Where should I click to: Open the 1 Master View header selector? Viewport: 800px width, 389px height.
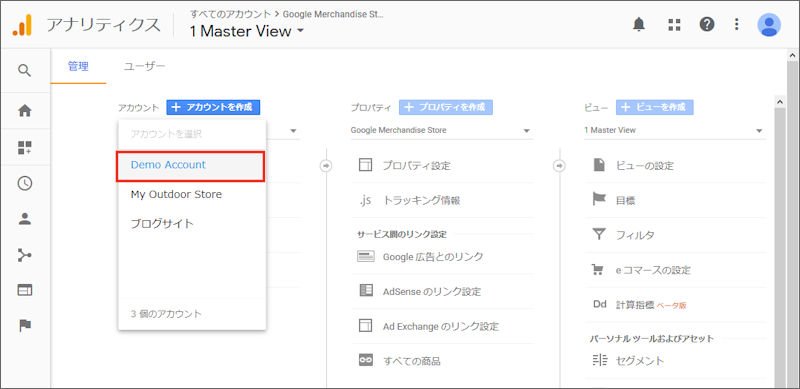click(x=246, y=31)
